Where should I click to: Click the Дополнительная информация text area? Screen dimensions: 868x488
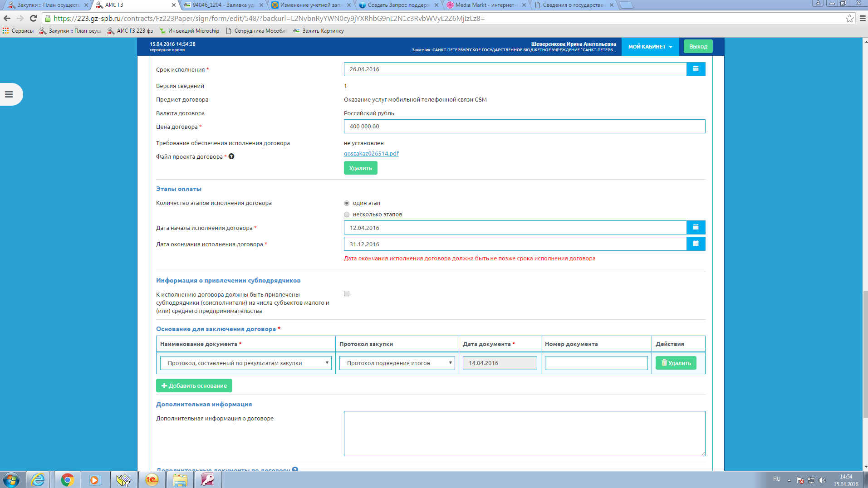coord(525,434)
